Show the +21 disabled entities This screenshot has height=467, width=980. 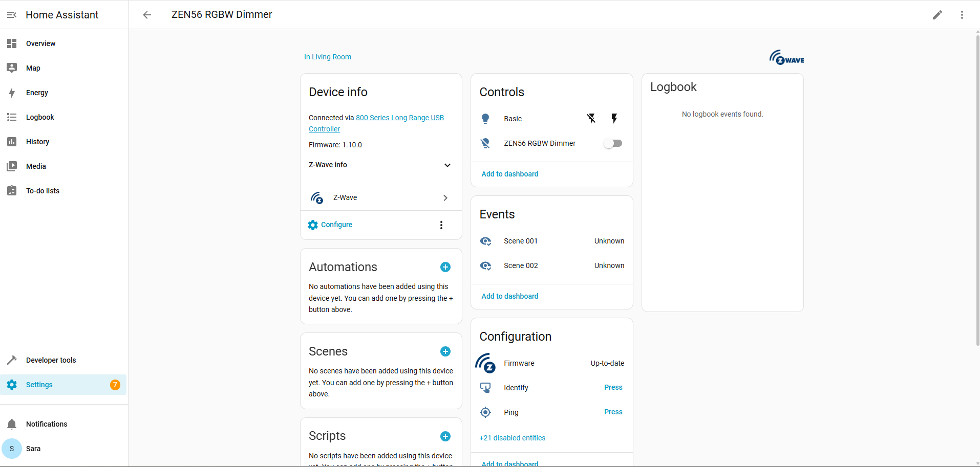512,438
